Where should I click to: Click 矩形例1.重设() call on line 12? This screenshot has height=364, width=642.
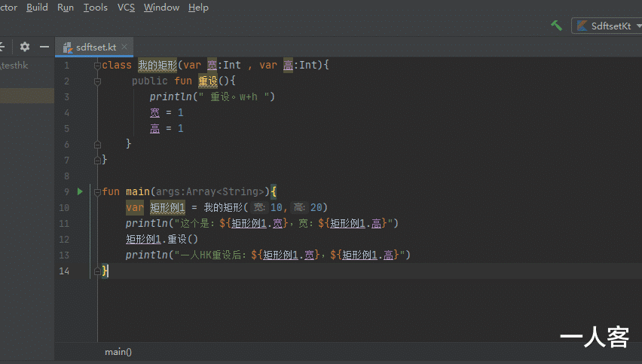pos(162,239)
